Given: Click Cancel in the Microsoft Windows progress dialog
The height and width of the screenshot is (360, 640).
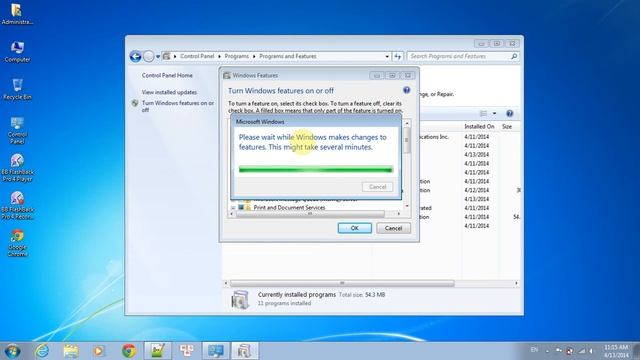Looking at the screenshot, I should [x=378, y=187].
